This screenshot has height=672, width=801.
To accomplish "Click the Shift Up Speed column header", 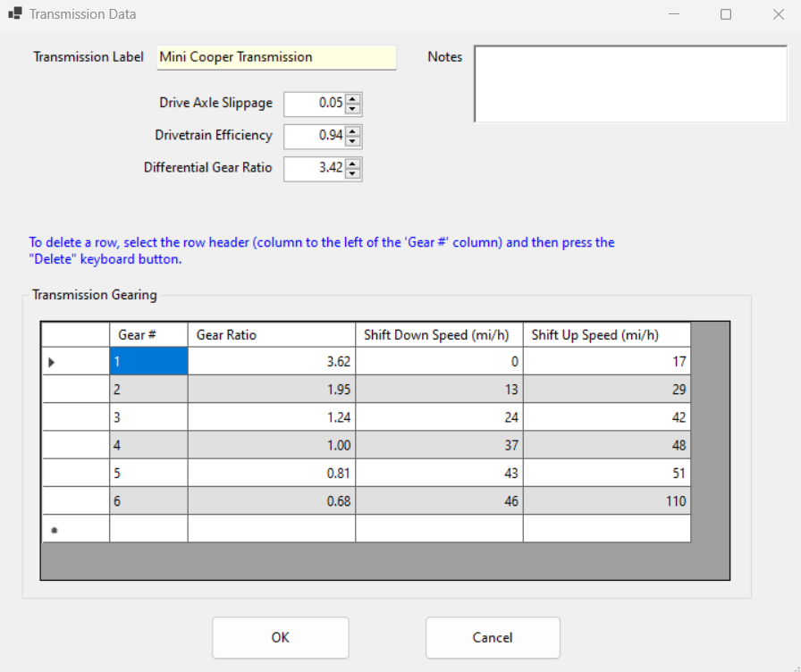I will (x=607, y=335).
